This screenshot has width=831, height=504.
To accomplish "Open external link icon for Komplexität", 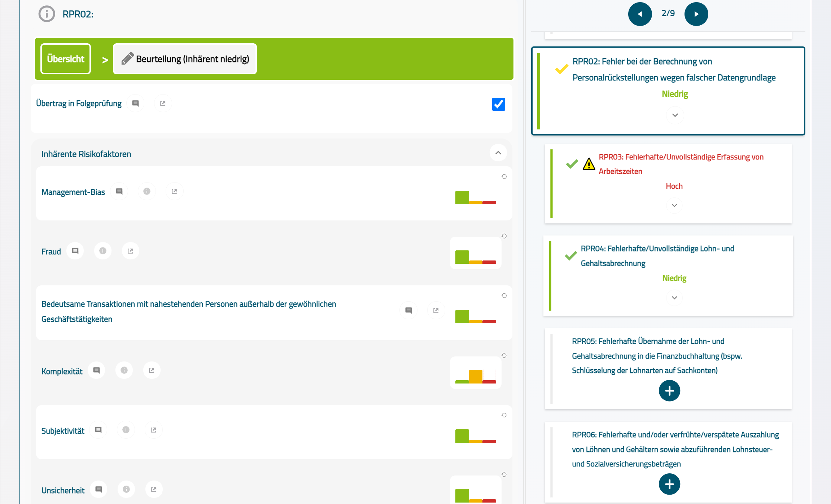I will pos(152,370).
